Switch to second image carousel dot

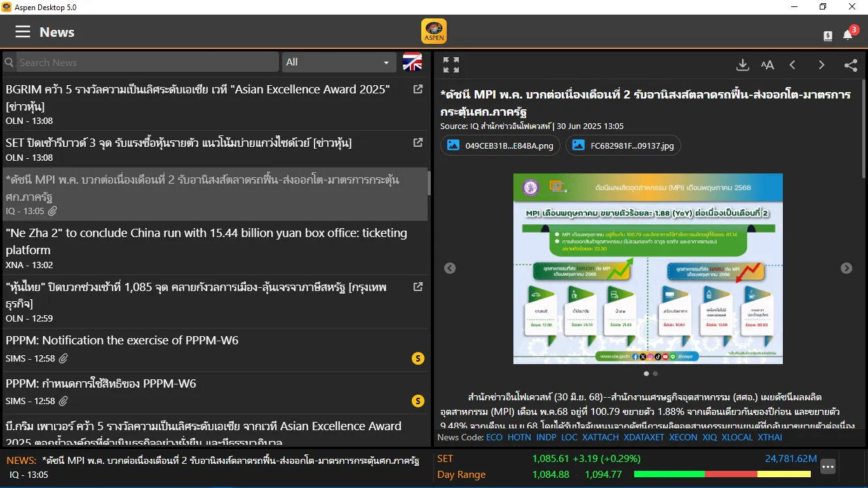pos(655,374)
